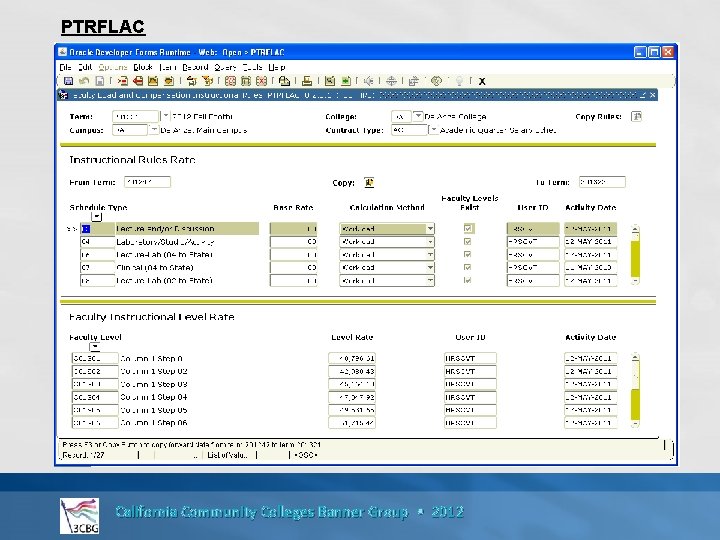The width and height of the screenshot is (720, 540).
Task: Click the Copy Rules icon button
Action: [636, 117]
